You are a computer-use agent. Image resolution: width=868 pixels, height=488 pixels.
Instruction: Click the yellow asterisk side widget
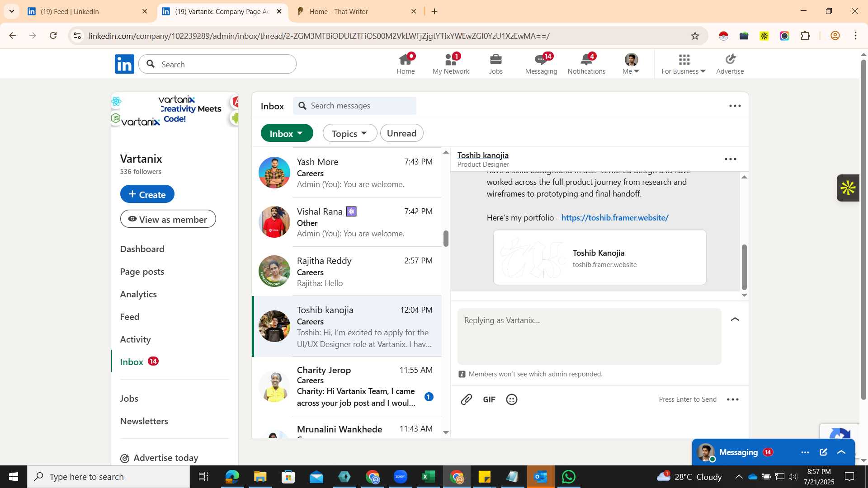pyautogui.click(x=848, y=188)
